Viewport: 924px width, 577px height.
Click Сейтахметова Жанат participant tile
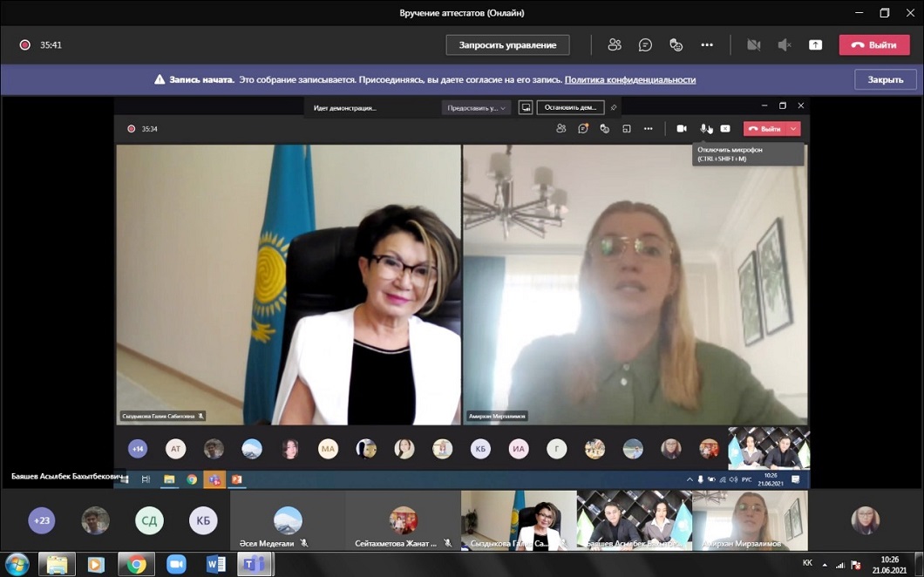[x=403, y=521]
